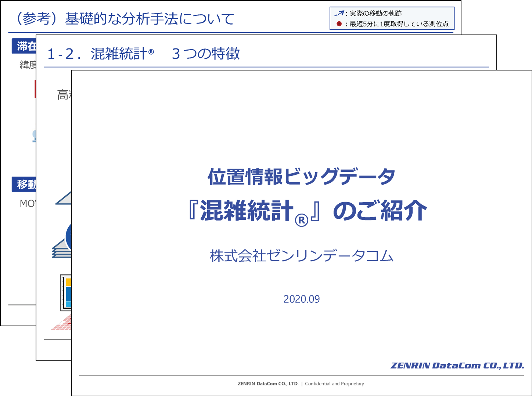Select the bold footer text ZENRIN DataCom CO., LTD.
This screenshot has height=396, width=532.
click(268, 384)
